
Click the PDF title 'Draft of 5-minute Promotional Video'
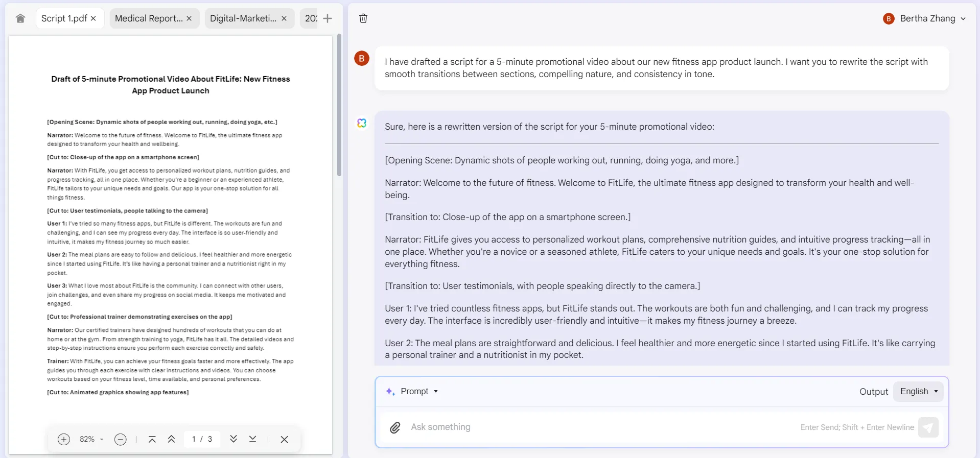[x=171, y=85]
